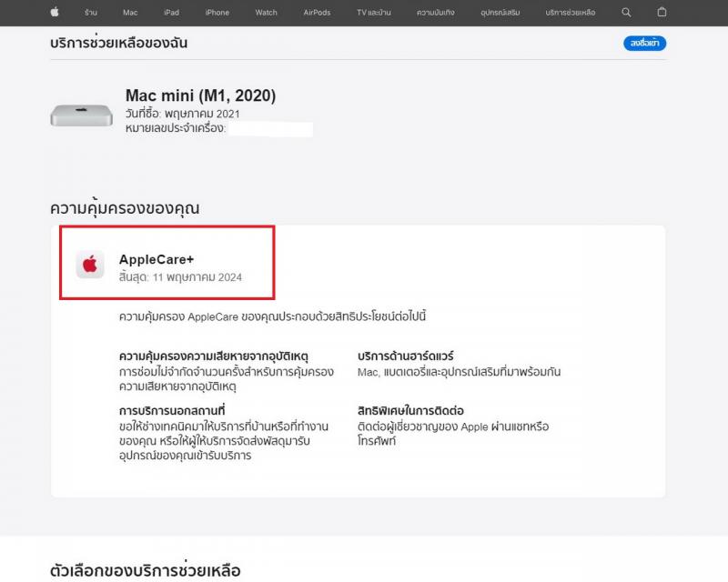The image size is (728, 582).
Task: Open ความบันเทิง (Entertainment) menu item
Action: [438, 13]
